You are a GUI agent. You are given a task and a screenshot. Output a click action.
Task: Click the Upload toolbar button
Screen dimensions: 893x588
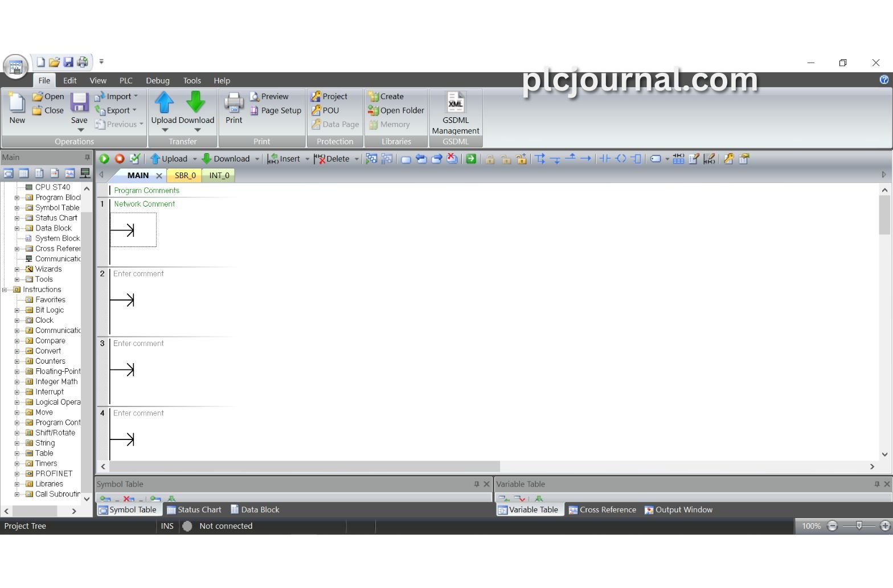(169, 159)
